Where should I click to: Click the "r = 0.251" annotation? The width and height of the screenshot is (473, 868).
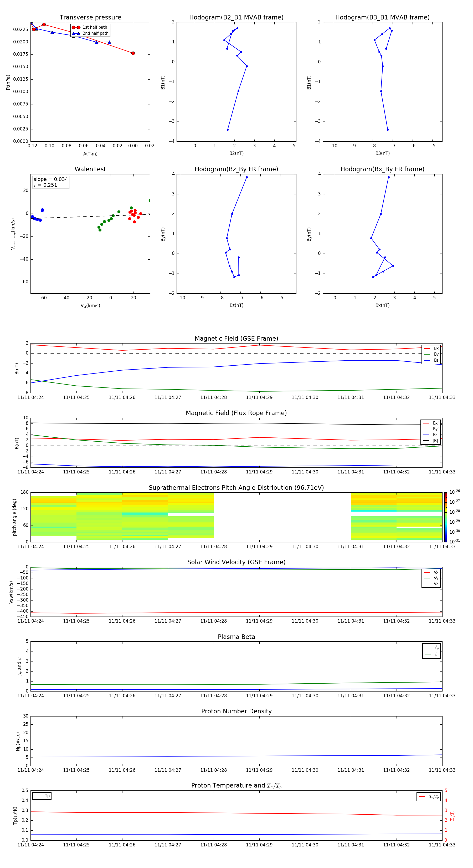(45, 185)
